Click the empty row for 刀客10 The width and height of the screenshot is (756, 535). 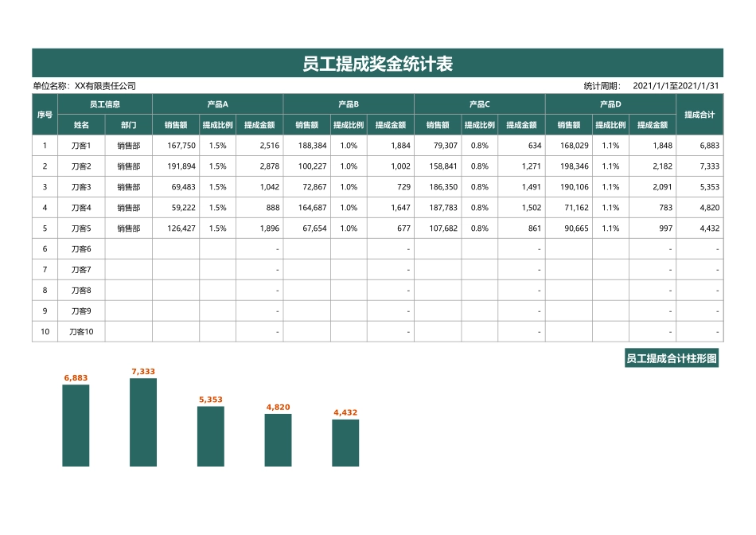click(x=83, y=331)
